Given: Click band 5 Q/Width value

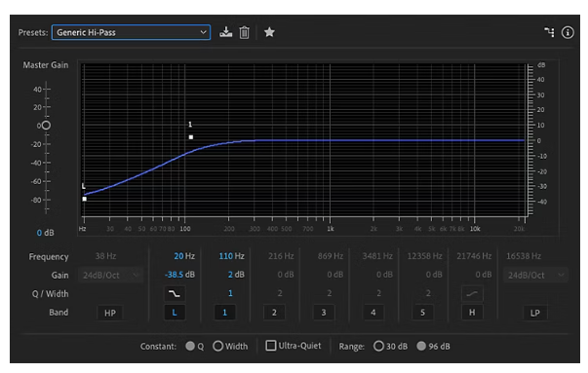Looking at the screenshot, I should pyautogui.click(x=428, y=293).
